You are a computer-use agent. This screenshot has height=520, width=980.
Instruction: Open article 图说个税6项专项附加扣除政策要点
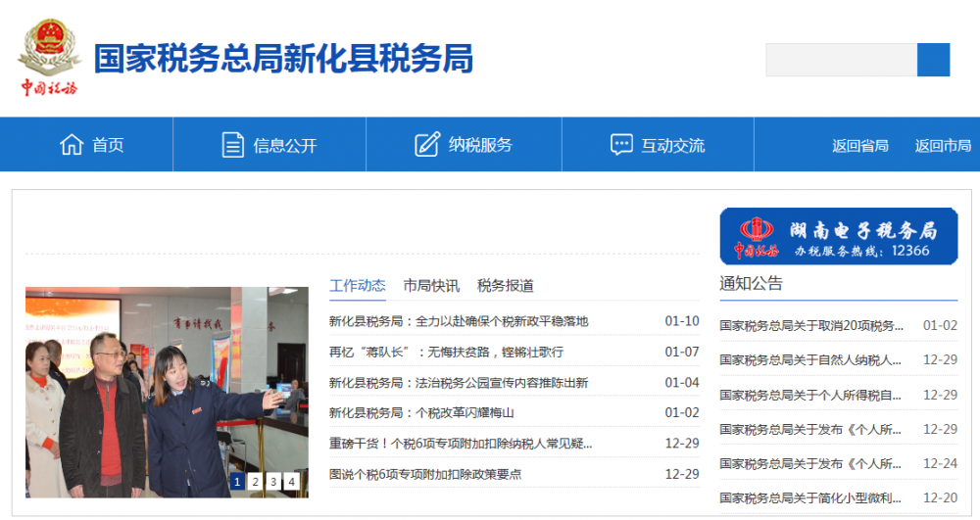click(425, 474)
